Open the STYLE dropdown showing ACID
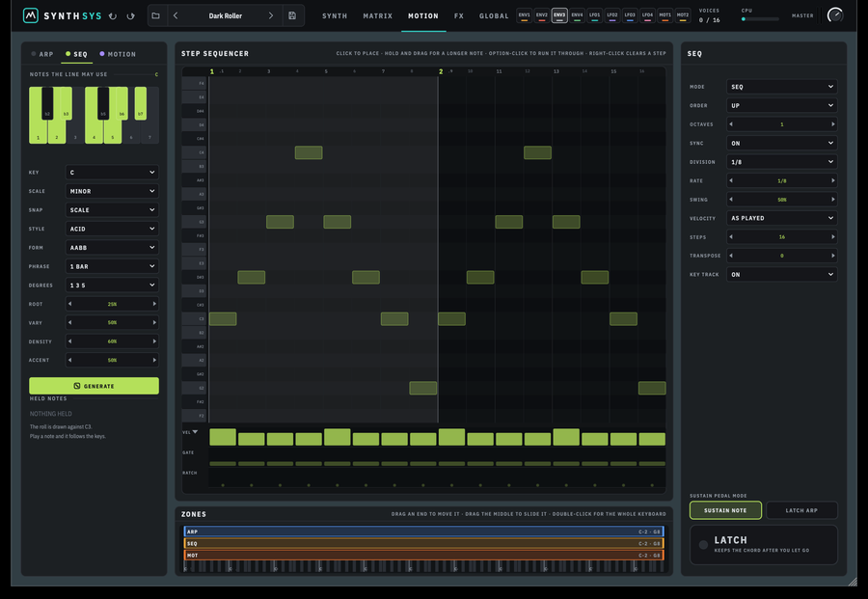This screenshot has height=599, width=868. click(x=112, y=229)
